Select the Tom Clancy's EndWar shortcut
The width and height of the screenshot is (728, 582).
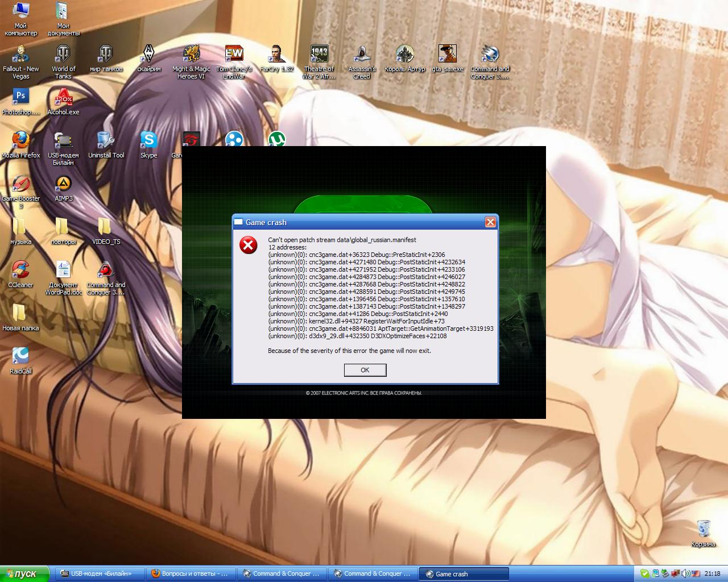pos(234,62)
